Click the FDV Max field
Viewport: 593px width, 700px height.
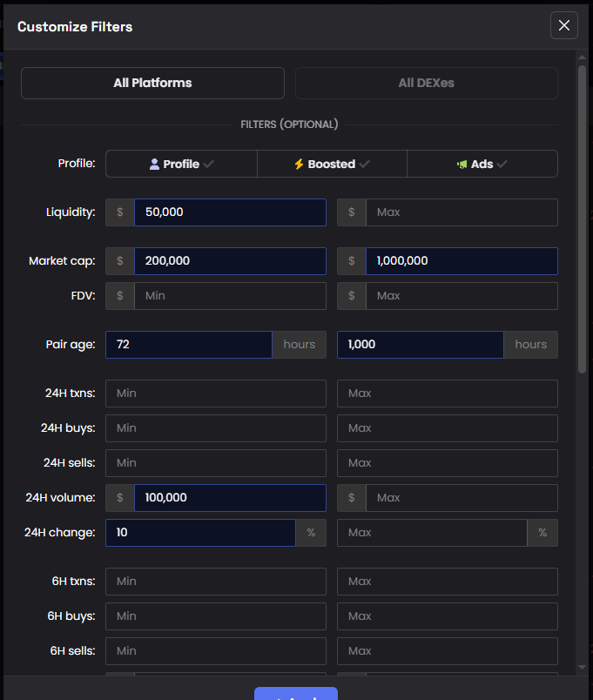[x=462, y=295]
